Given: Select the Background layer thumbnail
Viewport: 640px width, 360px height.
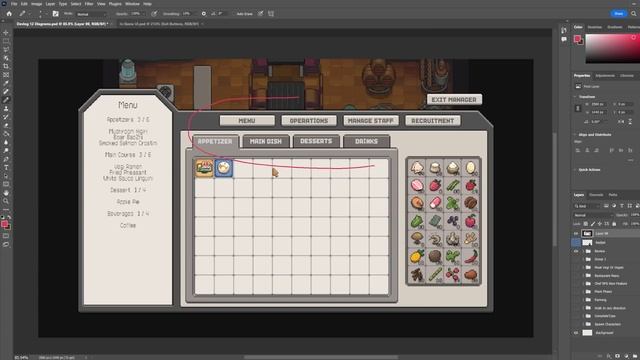Looking at the screenshot, I should click(x=587, y=333).
